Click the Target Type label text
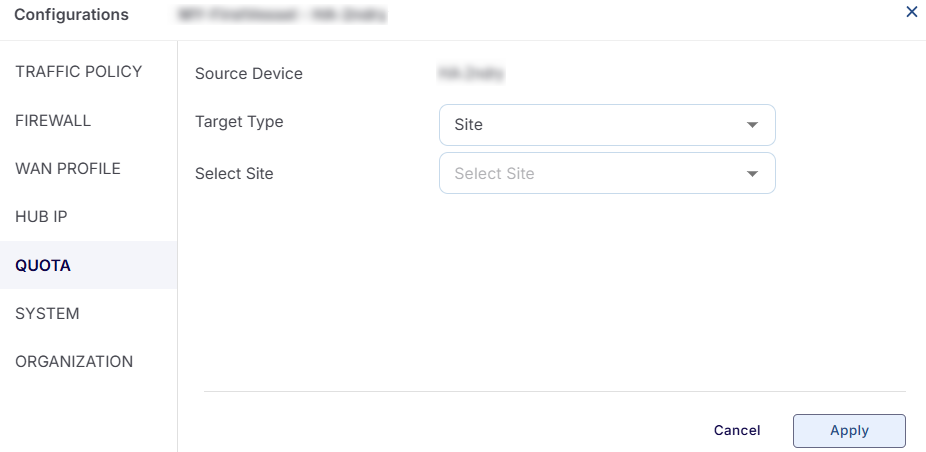The image size is (926, 452). click(239, 122)
